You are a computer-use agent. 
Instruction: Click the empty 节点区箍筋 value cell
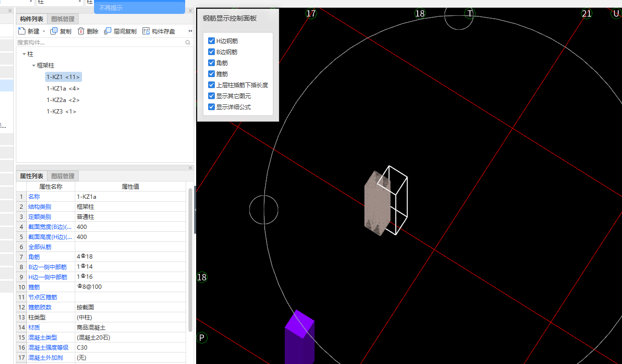pos(130,297)
